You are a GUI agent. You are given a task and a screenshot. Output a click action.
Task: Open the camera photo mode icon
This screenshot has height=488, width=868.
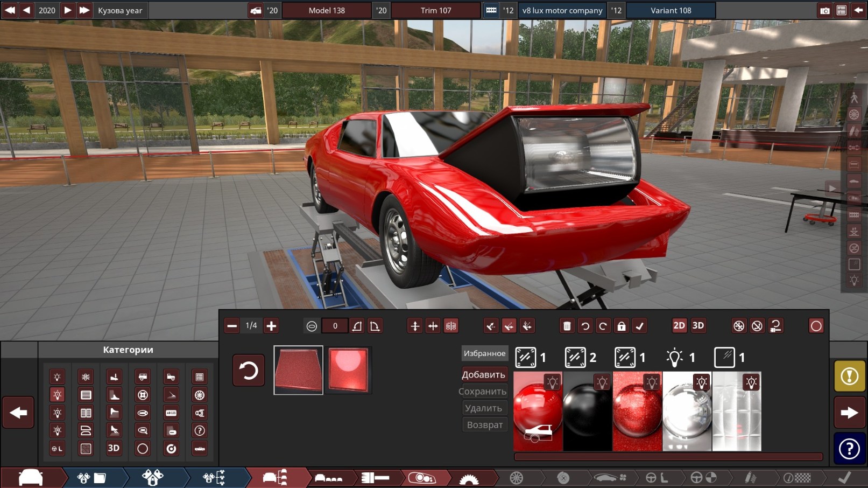point(824,10)
